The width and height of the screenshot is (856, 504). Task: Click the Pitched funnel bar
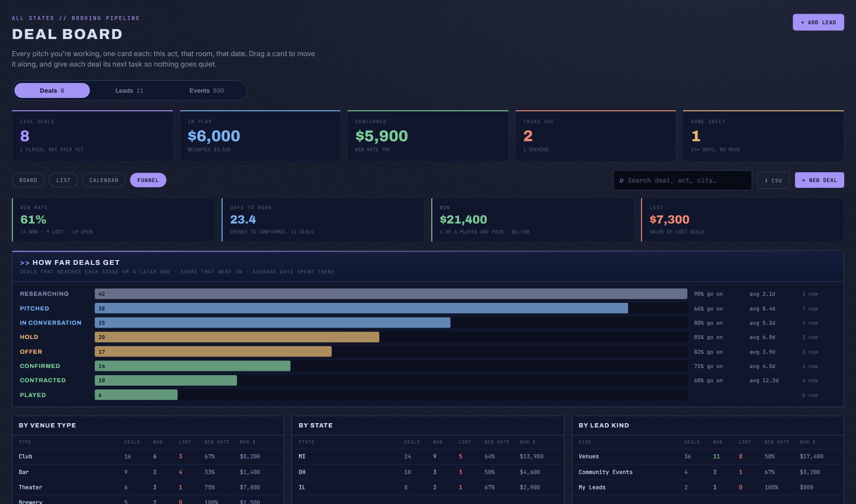pyautogui.click(x=361, y=308)
